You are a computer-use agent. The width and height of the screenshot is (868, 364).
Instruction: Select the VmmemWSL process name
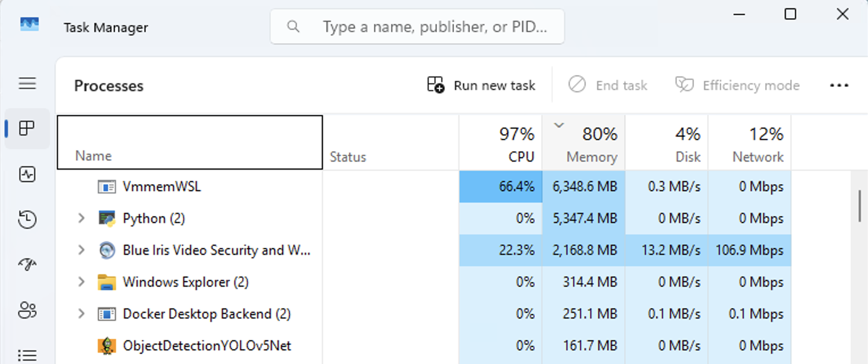coord(162,187)
